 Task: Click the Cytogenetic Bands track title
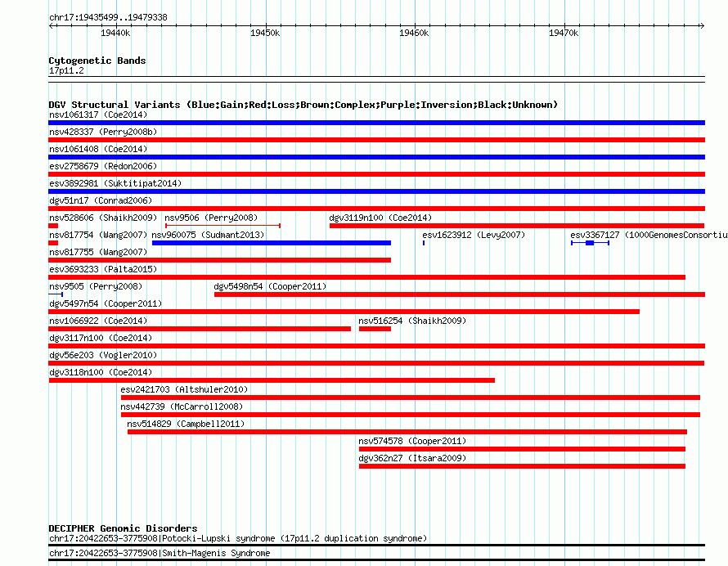tap(97, 61)
